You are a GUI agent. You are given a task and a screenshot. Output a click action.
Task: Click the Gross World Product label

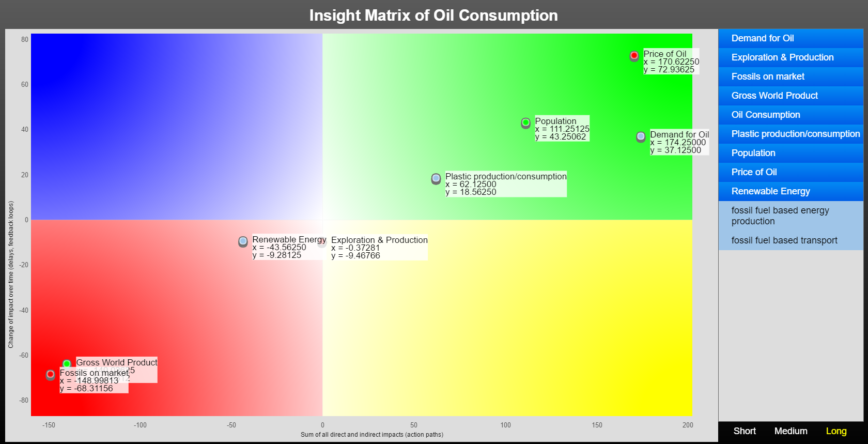[117, 362]
